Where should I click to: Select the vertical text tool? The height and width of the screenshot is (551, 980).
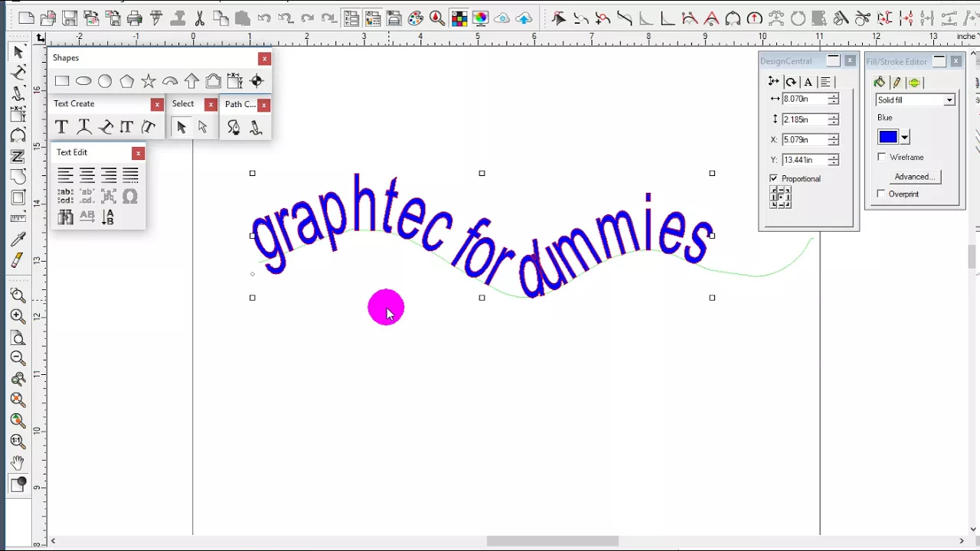(126, 127)
